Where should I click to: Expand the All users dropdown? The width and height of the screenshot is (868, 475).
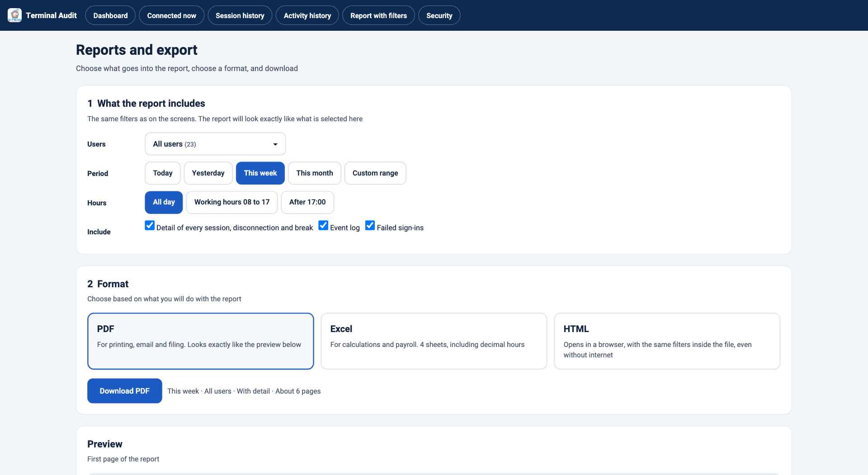tap(215, 144)
